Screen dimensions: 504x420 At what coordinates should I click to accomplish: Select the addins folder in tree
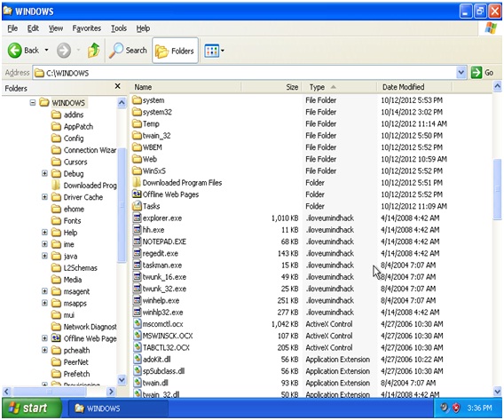coord(67,115)
